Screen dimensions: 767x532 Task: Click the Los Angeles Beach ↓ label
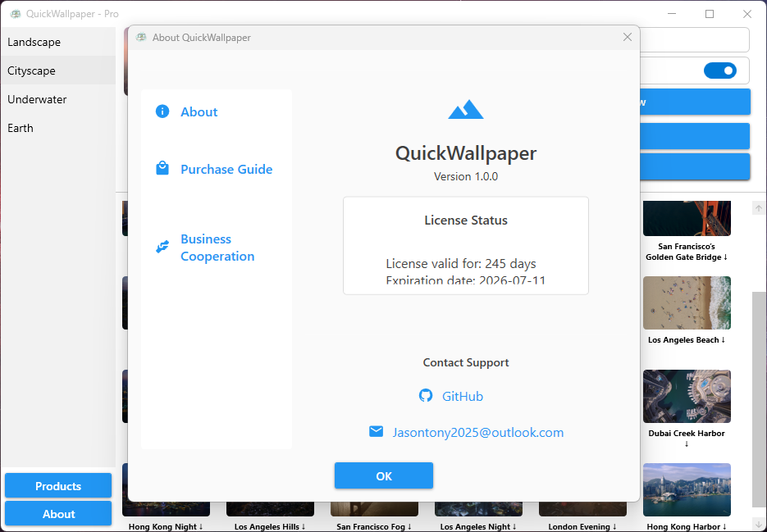pyautogui.click(x=687, y=340)
